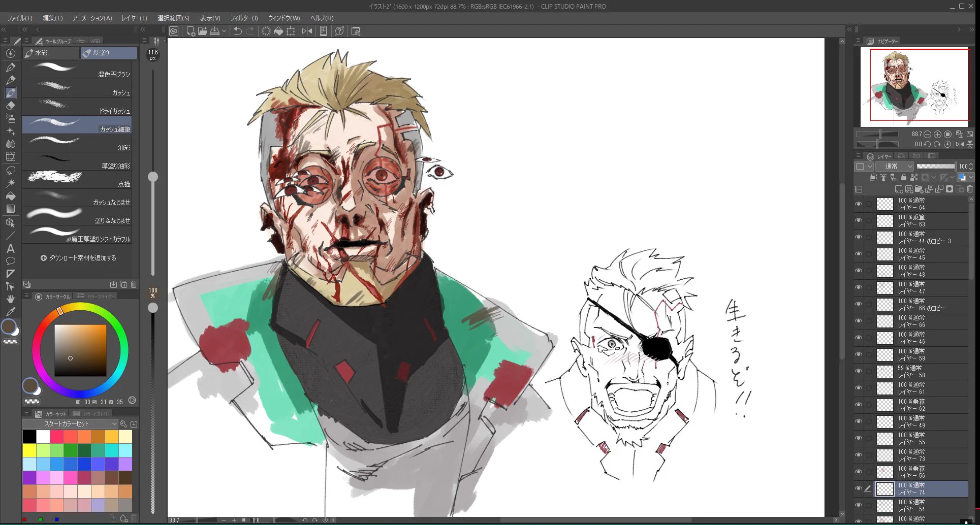The height and width of the screenshot is (525, 980).
Task: Toggle visibility of レイヤー 49
Action: pos(859,422)
